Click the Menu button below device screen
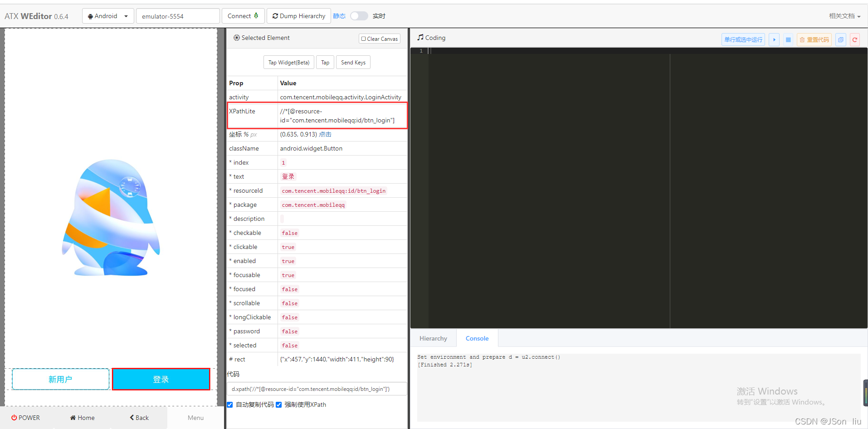Image resolution: width=868 pixels, height=429 pixels. pos(195,418)
